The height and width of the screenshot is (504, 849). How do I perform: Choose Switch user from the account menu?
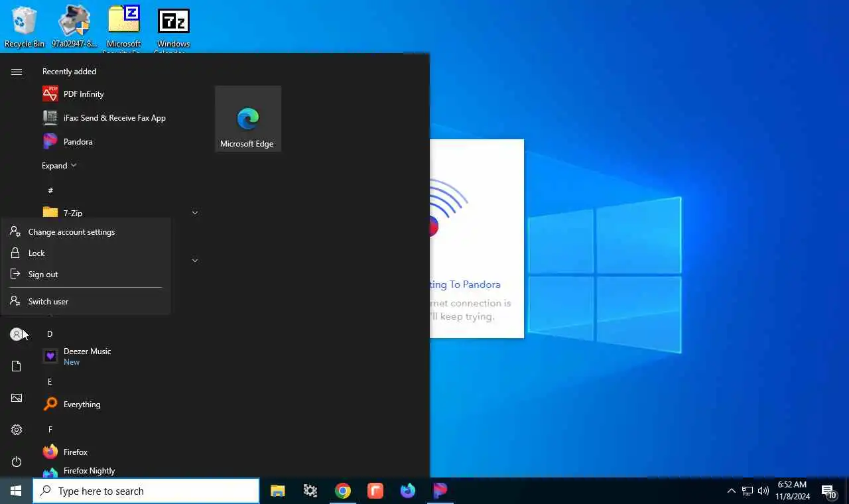pyautogui.click(x=86, y=302)
